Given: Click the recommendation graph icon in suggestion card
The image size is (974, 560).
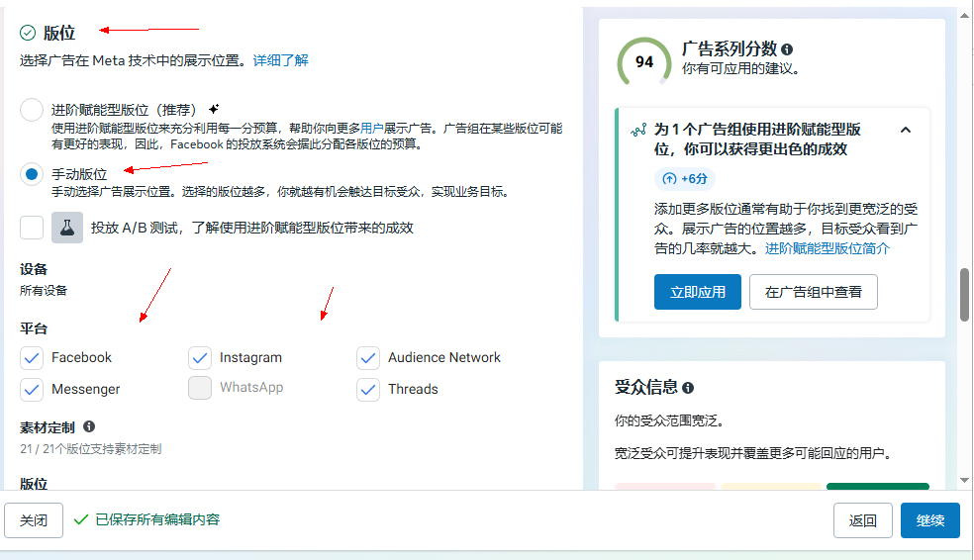Looking at the screenshot, I should coord(638,131).
